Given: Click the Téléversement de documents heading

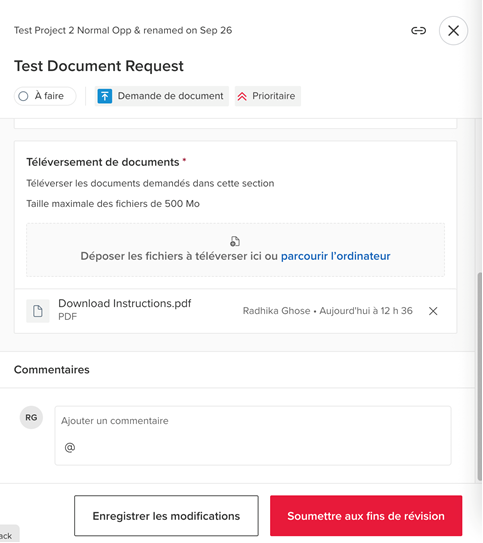Looking at the screenshot, I should [103, 162].
